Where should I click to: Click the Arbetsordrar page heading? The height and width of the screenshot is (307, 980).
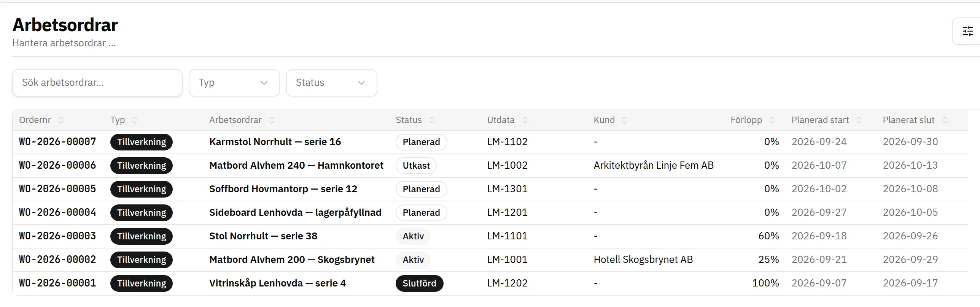(65, 25)
